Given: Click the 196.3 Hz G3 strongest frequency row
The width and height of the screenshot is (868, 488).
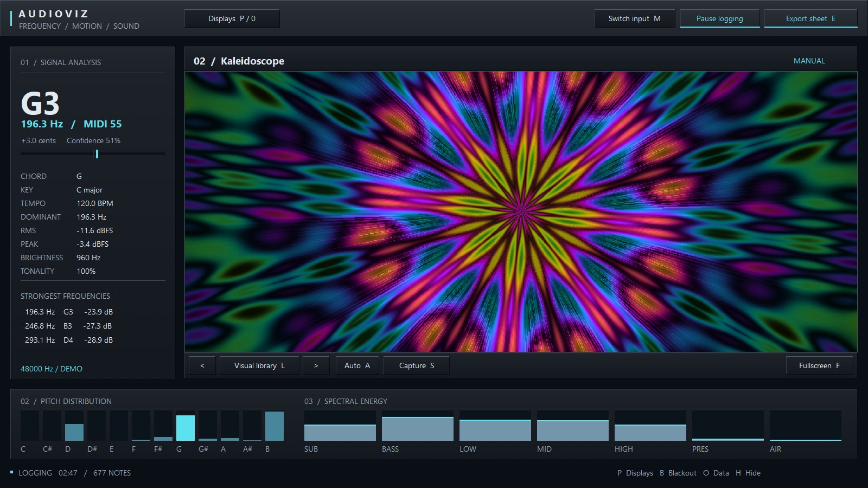Looking at the screenshot, I should (69, 312).
